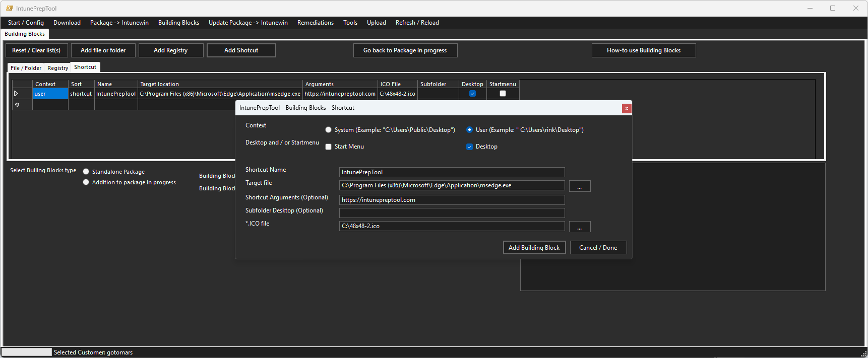
Task: Click the new row marker in grid
Action: [x=17, y=105]
